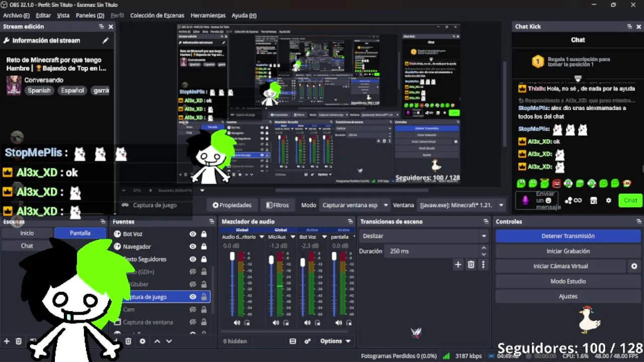Open the Paneles menu
Screen dimensions: 644x362
click(90, 16)
